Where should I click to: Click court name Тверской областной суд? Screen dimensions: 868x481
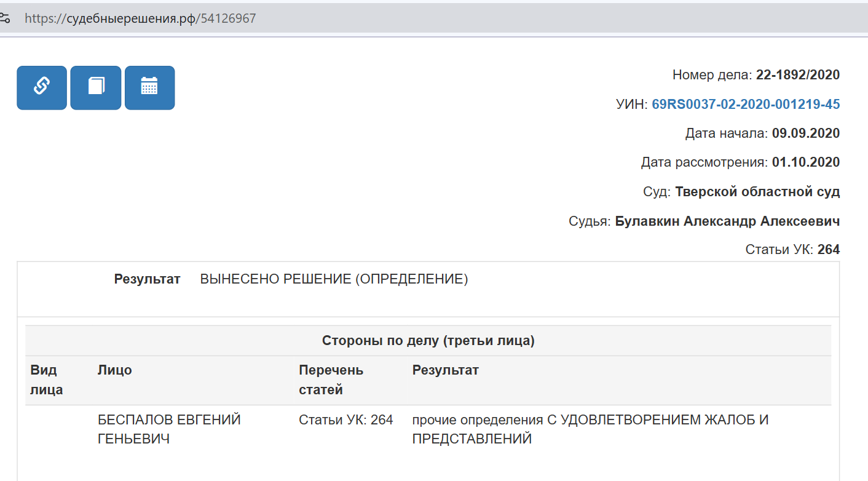(x=757, y=191)
